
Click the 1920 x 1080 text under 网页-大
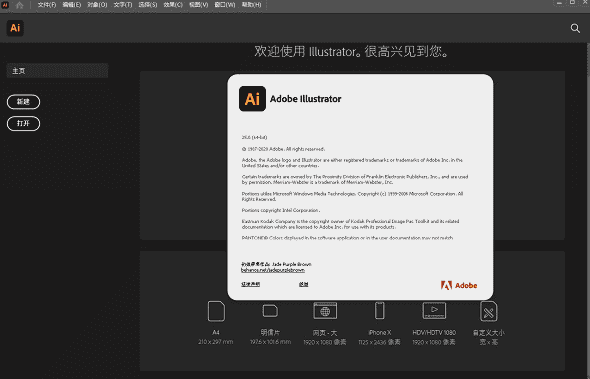coord(325,342)
